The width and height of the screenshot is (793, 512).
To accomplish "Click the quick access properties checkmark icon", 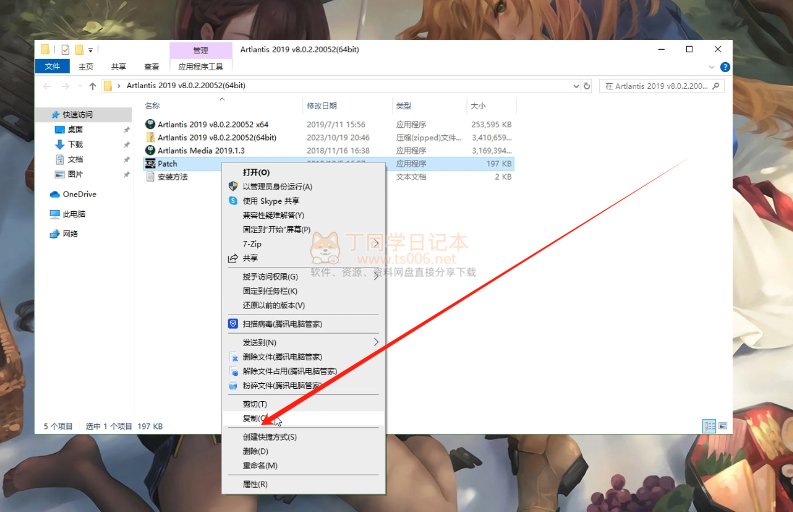I will (x=65, y=50).
